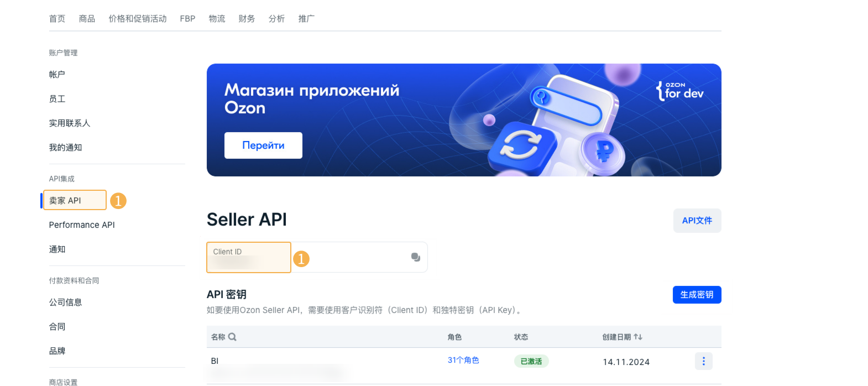The image size is (868, 386).
Task: Open 公司信息 sidebar page
Action: pyautogui.click(x=65, y=302)
